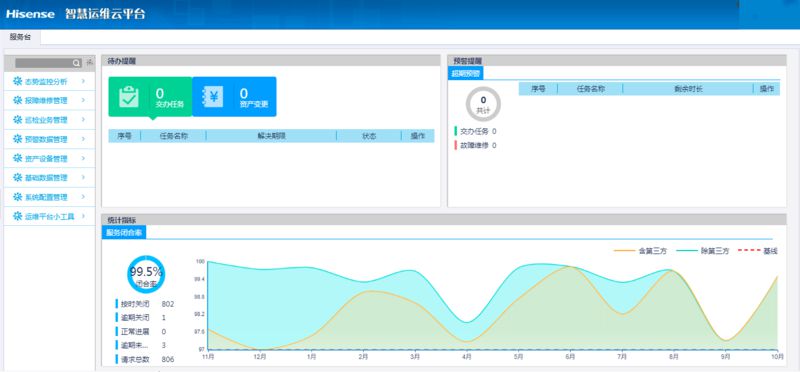Click 任务名称 header in the 预警提醒 table
Viewport: 800px width, 372px height.
tap(591, 89)
